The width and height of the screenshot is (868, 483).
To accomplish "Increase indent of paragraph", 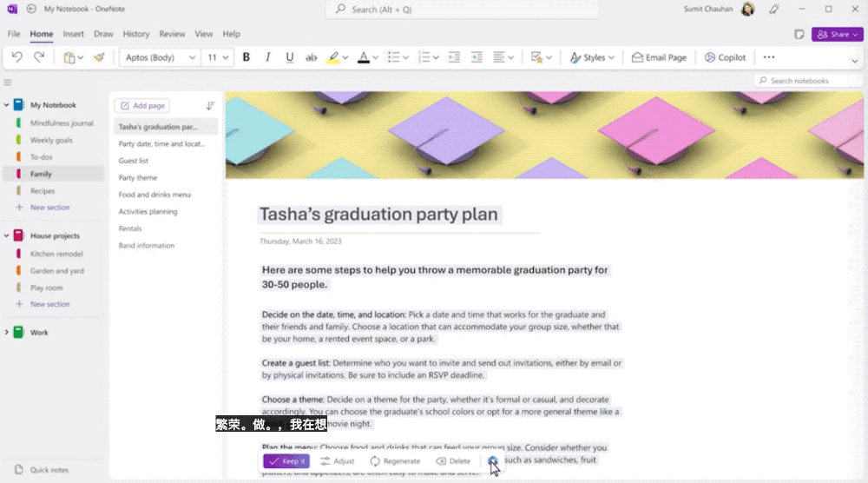I will point(476,57).
